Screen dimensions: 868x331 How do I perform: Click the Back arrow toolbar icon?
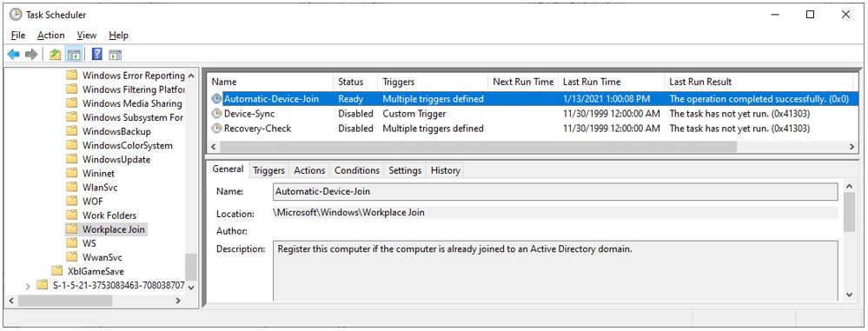[x=13, y=54]
